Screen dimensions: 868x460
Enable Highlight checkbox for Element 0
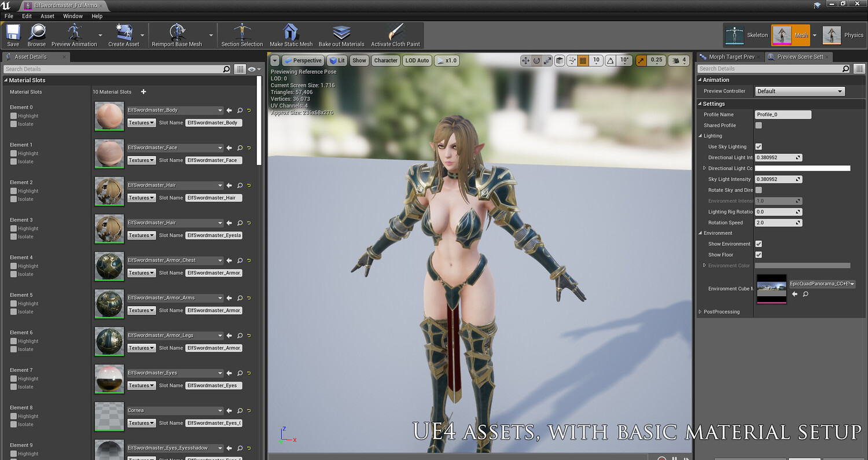pyautogui.click(x=13, y=116)
